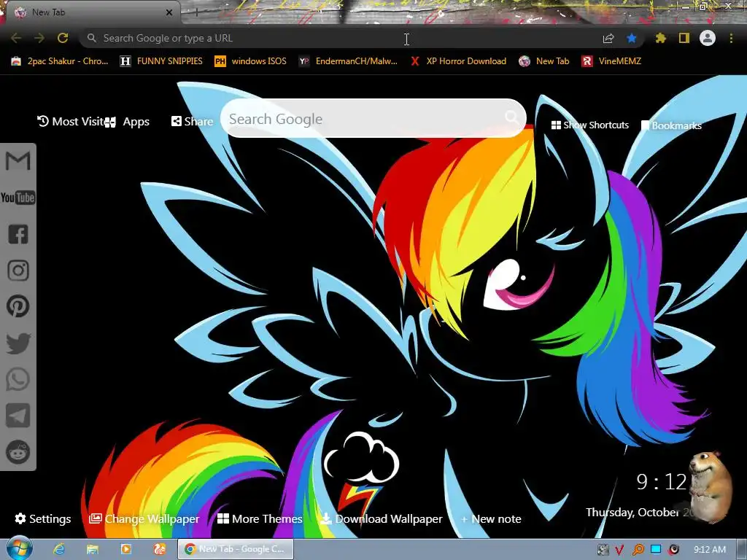
Task: Open the VineMEMZ bookmark
Action: coord(612,61)
